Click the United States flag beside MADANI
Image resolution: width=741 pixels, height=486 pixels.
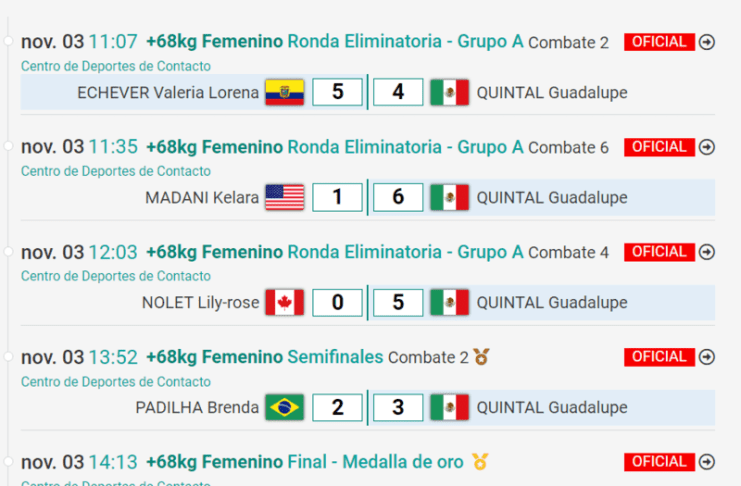[284, 198]
